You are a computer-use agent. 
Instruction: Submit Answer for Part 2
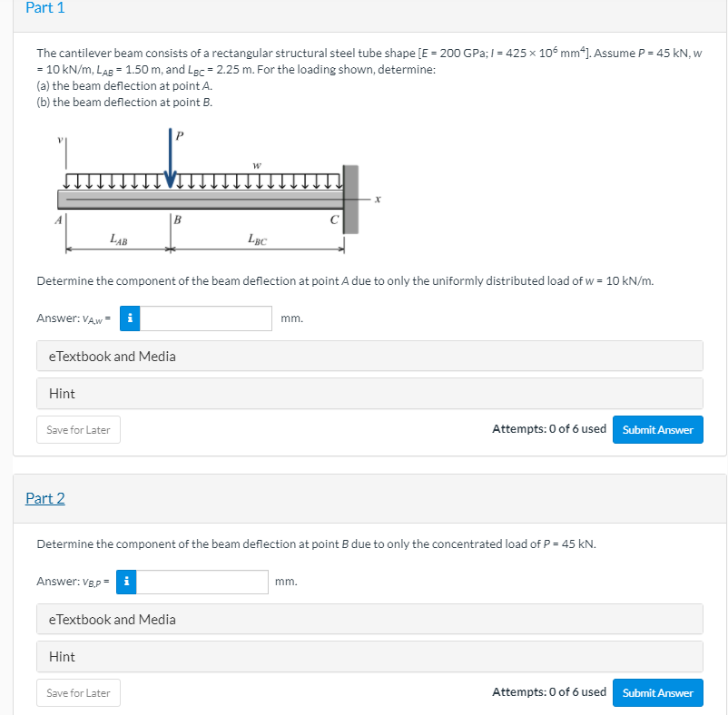pyautogui.click(x=657, y=692)
